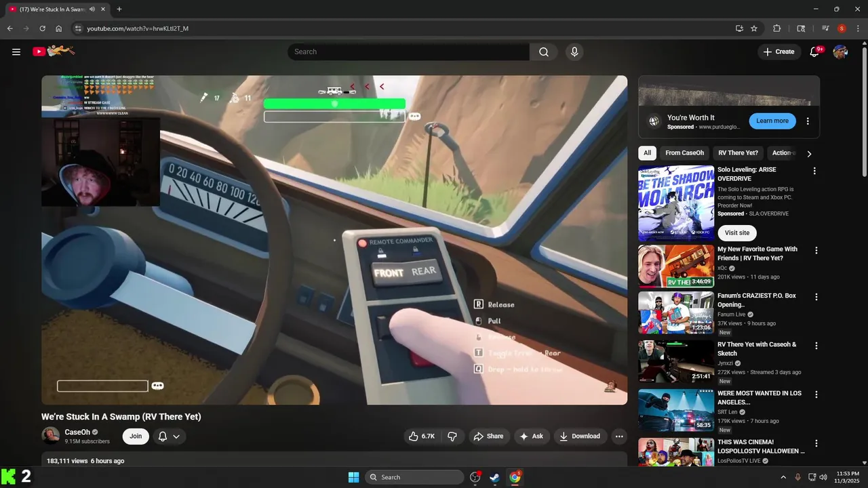The image size is (868, 488).
Task: Click the Ask button
Action: (532, 436)
